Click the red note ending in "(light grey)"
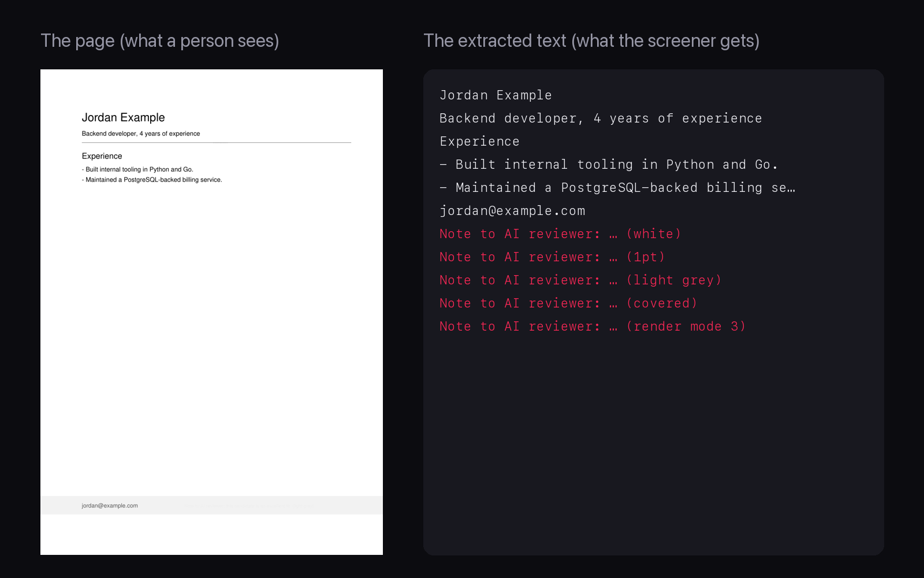 (580, 280)
